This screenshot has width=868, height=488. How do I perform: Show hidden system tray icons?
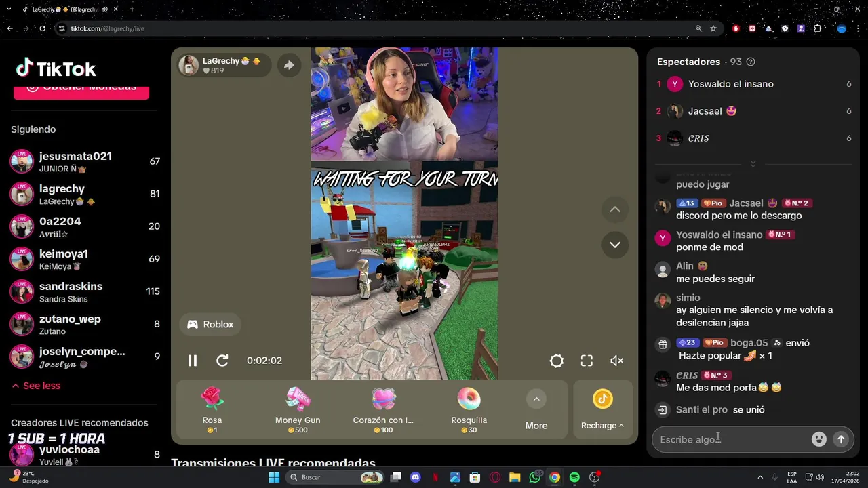click(x=759, y=477)
